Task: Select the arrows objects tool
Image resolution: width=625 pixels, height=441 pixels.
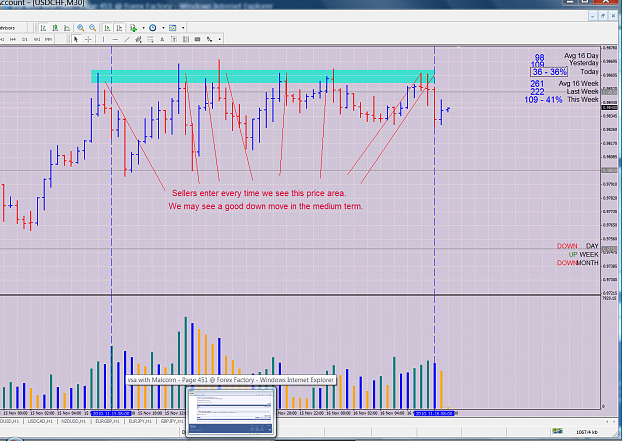Action: point(209,39)
